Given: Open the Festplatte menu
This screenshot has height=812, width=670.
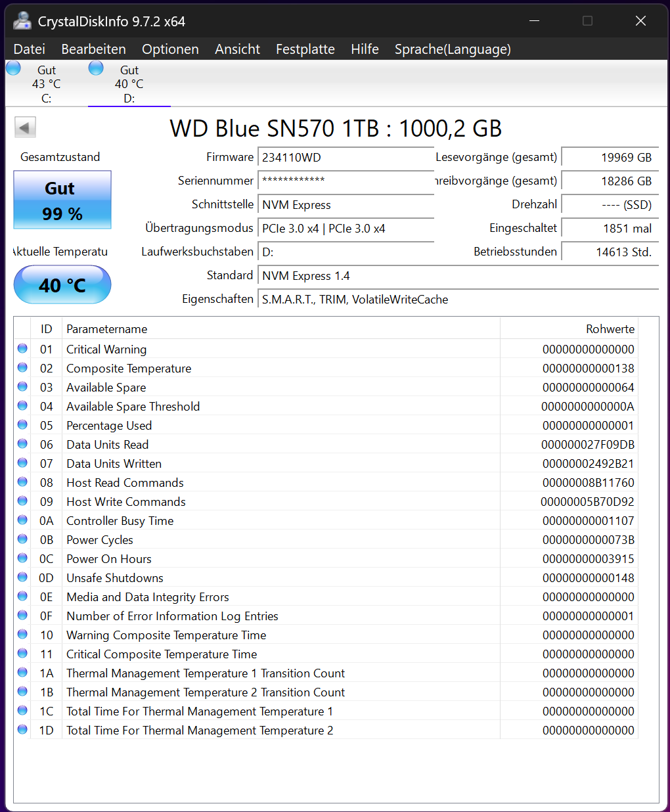Looking at the screenshot, I should 305,49.
